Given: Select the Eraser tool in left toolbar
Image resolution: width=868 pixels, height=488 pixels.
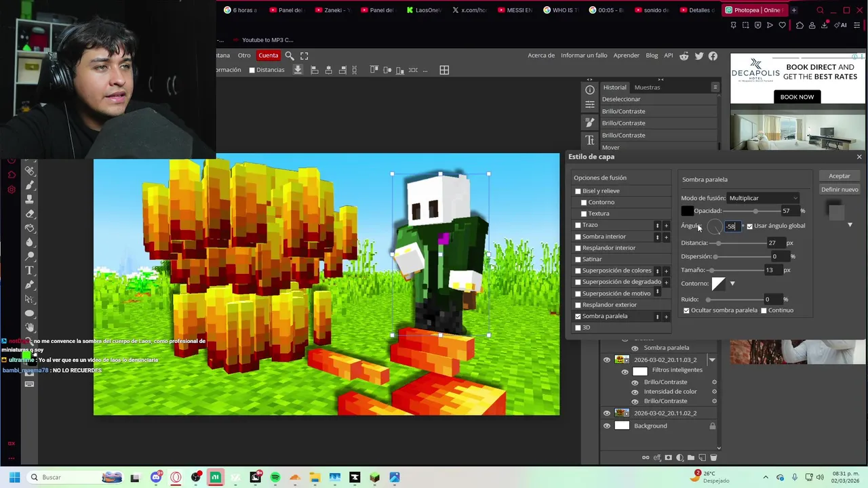Looking at the screenshot, I should [x=30, y=213].
